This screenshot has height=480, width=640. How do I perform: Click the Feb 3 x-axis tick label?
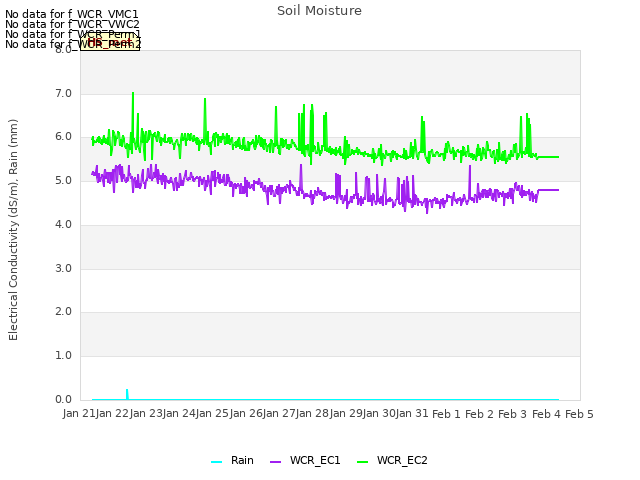(513, 414)
